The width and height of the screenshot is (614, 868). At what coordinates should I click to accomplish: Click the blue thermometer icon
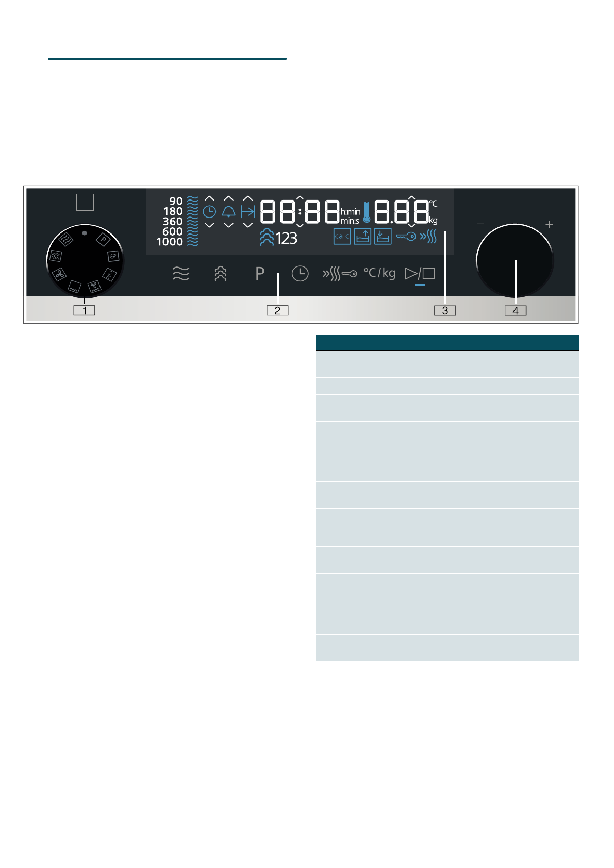pos(367,212)
